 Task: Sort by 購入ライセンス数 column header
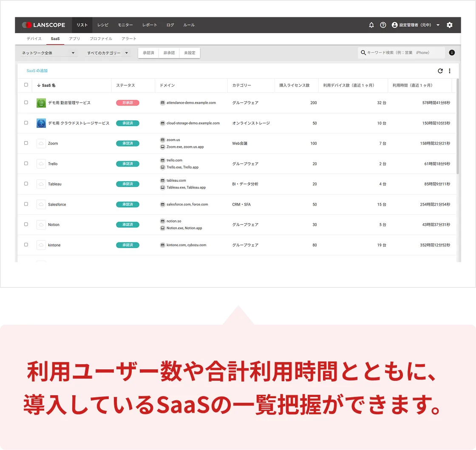coord(295,85)
